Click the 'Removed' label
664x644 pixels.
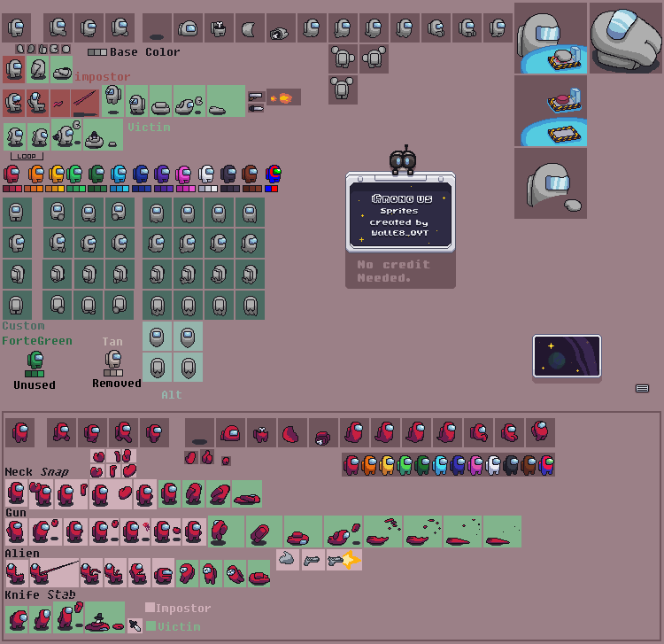coord(117,384)
